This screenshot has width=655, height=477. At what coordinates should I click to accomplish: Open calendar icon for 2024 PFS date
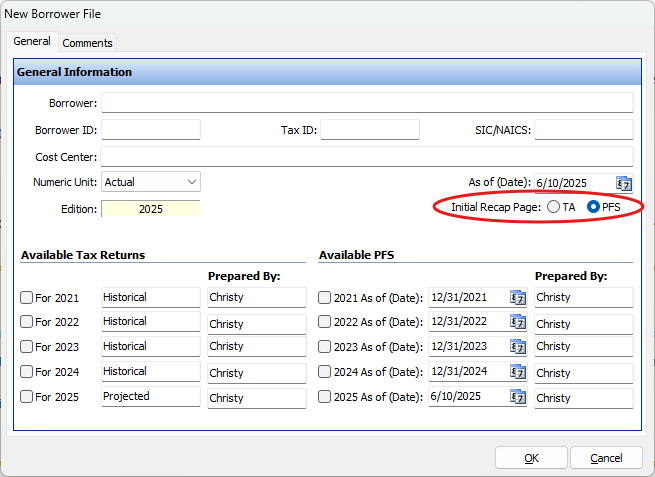[x=518, y=372]
